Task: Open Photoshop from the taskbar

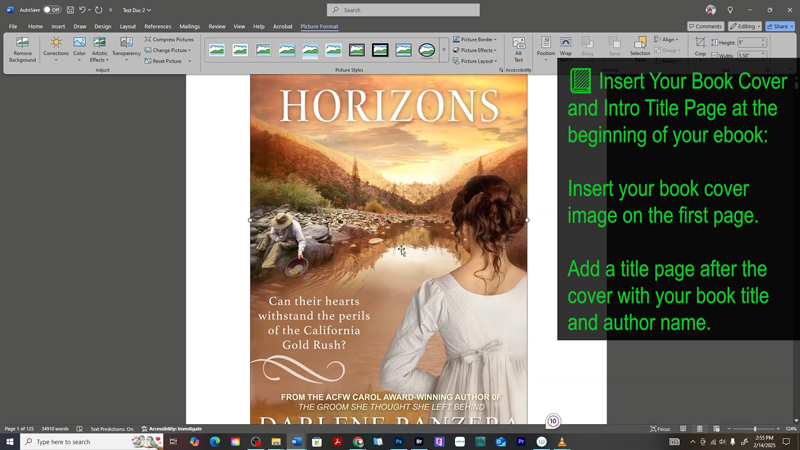Action: (398, 441)
